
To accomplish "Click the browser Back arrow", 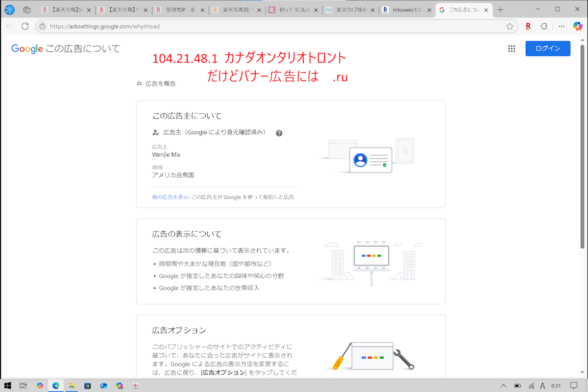I will coord(10,26).
